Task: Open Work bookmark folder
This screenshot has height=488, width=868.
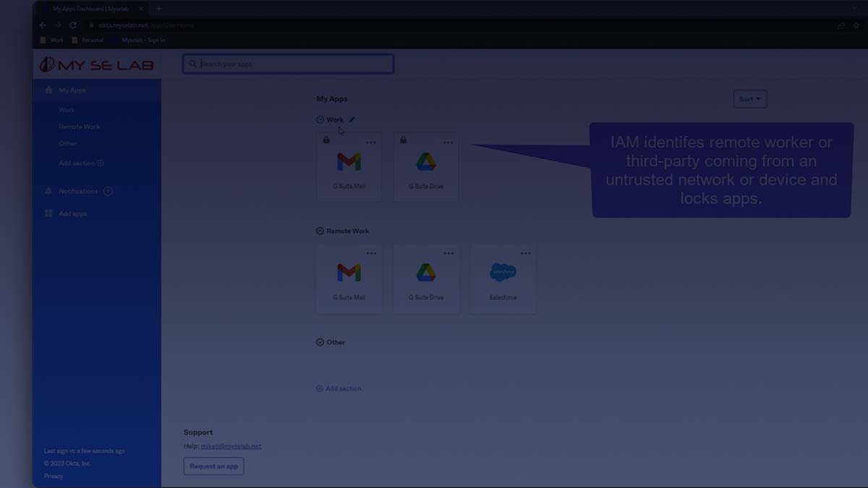Action: pyautogui.click(x=52, y=40)
